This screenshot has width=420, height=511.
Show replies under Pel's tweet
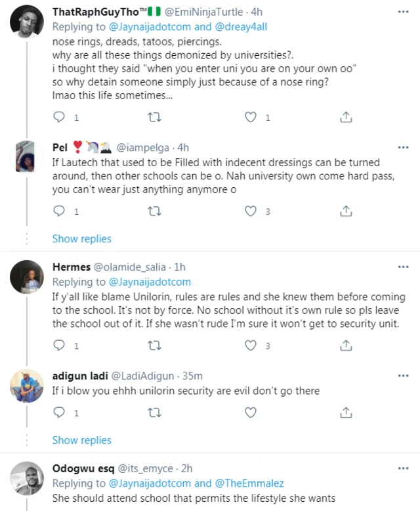(81, 238)
